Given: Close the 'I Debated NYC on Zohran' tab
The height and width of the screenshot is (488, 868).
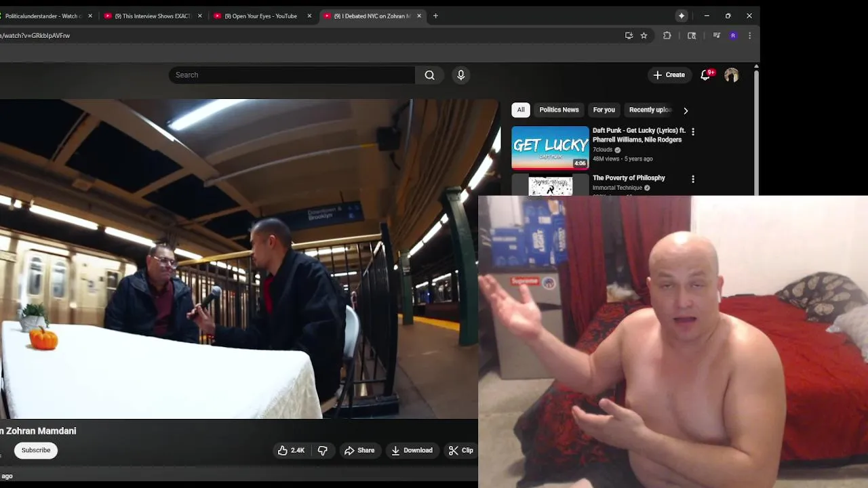Looking at the screenshot, I should click(419, 16).
